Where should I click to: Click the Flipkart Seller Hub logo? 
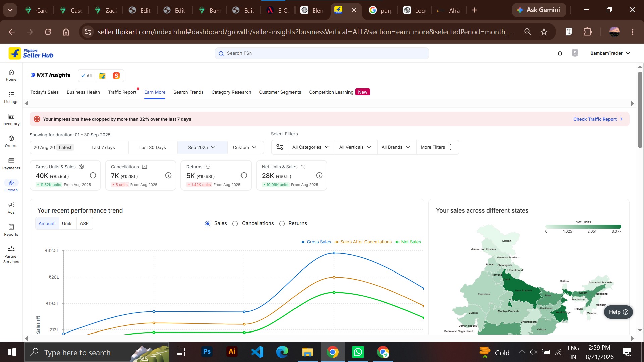point(31,53)
